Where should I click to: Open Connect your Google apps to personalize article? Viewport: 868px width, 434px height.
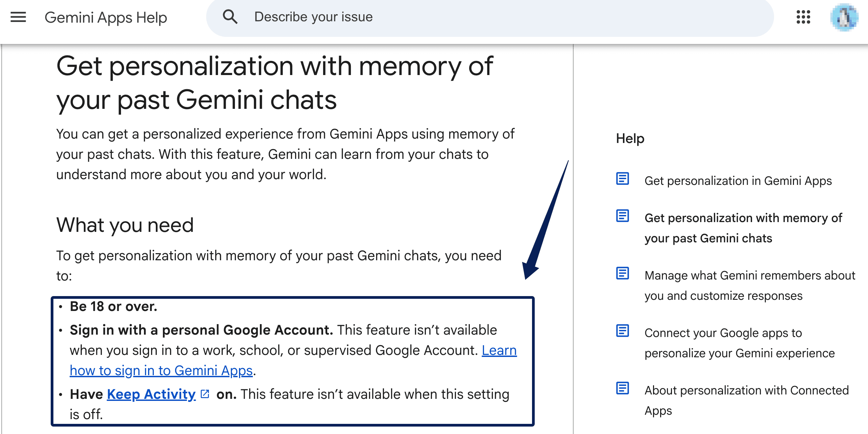click(740, 343)
